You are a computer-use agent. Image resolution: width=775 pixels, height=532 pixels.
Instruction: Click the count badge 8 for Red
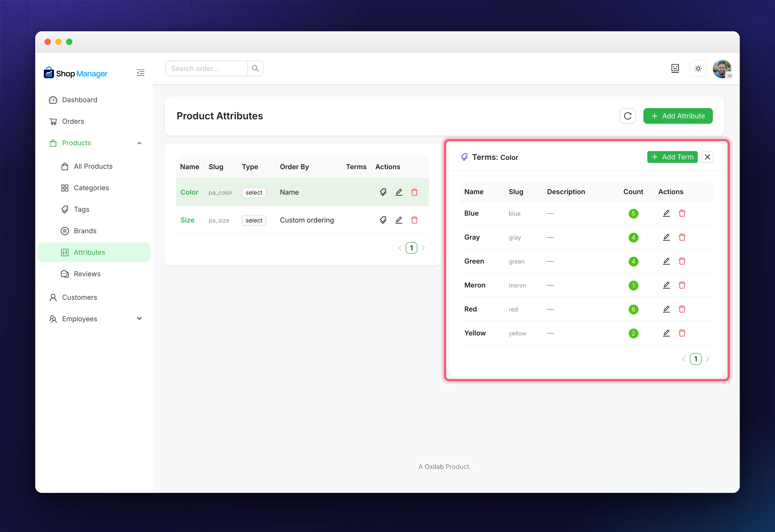coord(633,309)
